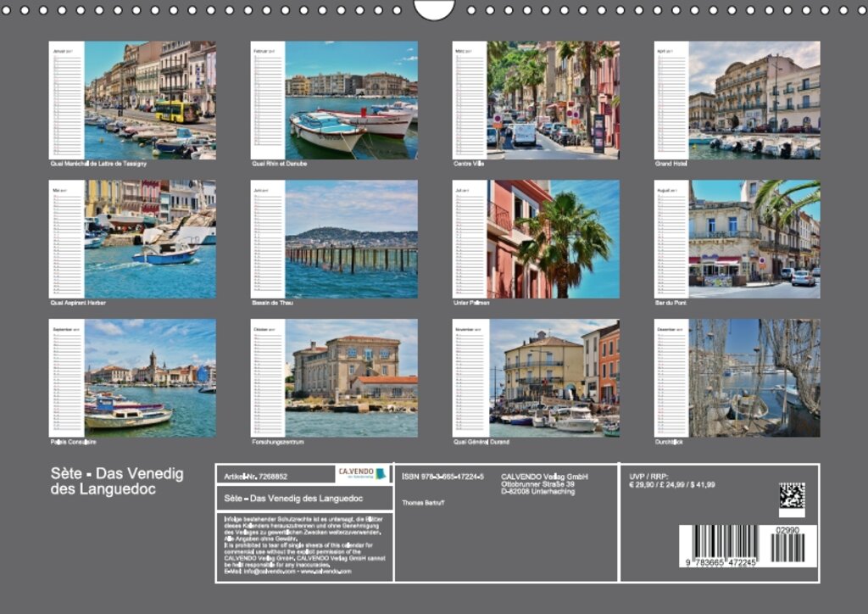Open the Quai Général Durand photo
This screenshot has height=614, width=868.
pyautogui.click(x=553, y=378)
